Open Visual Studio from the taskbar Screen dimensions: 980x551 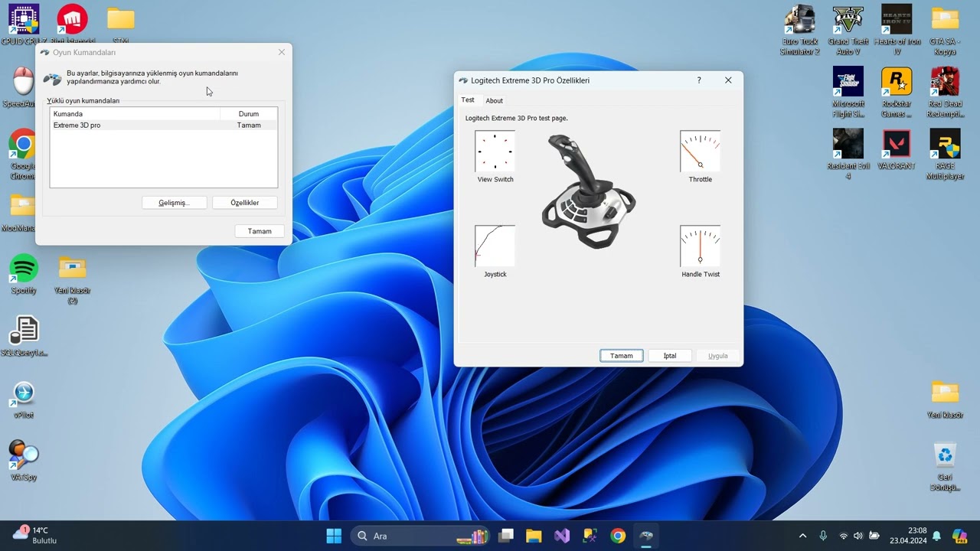click(562, 536)
